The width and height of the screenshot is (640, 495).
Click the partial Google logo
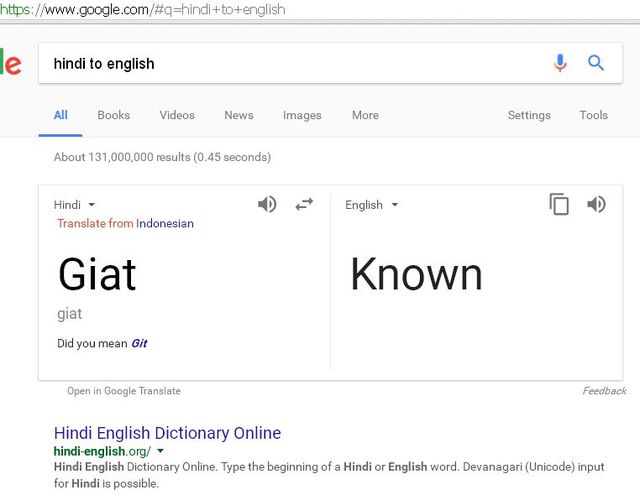pos(11,62)
